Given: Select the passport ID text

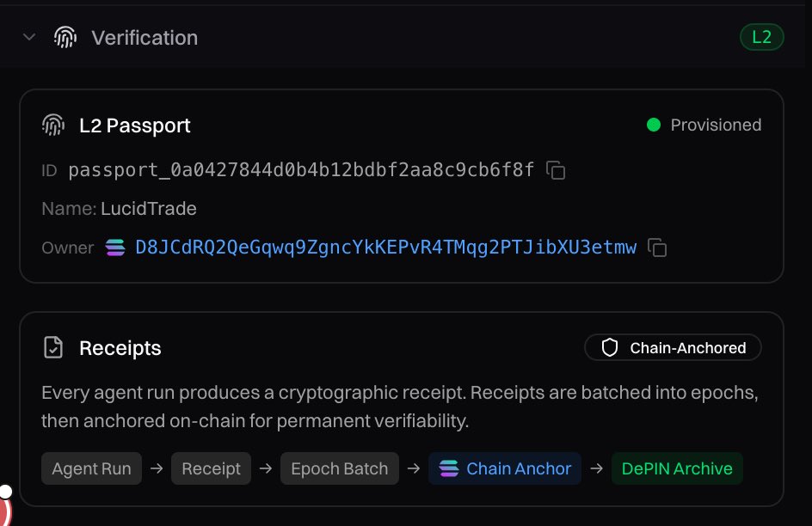Looking at the screenshot, I should coord(301,170).
